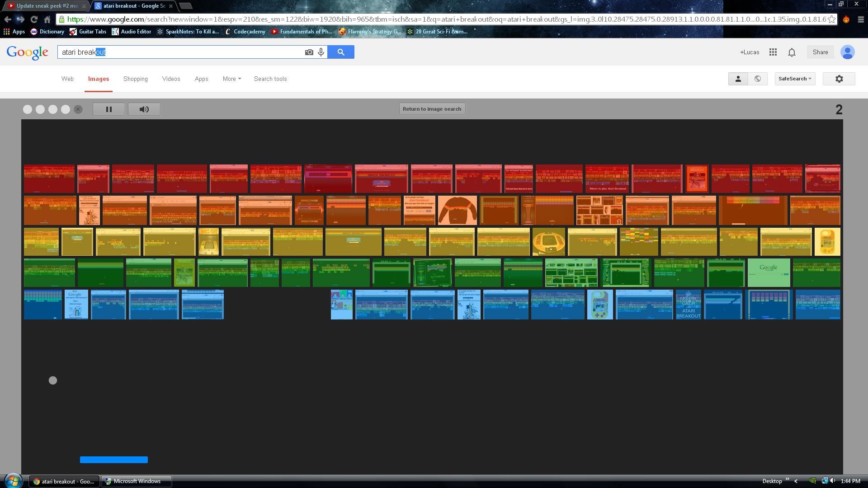Open Chrome menu hamburger icon
868x488 pixels.
[861, 19]
